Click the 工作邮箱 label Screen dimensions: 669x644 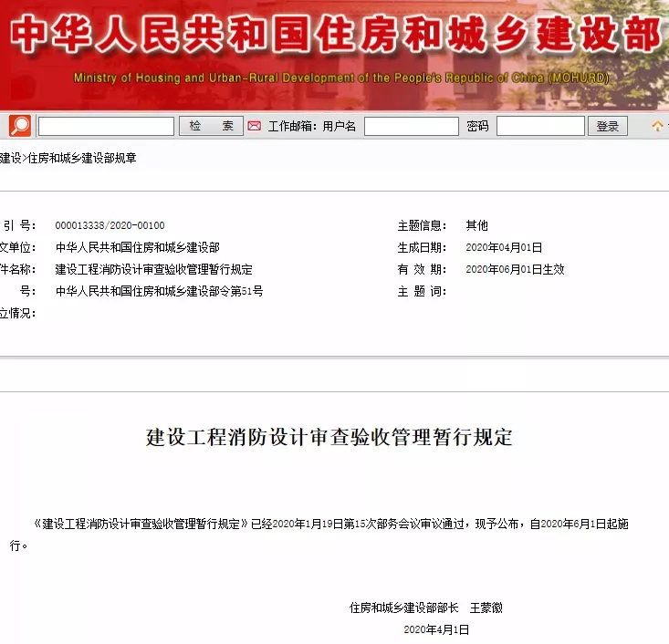click(292, 126)
